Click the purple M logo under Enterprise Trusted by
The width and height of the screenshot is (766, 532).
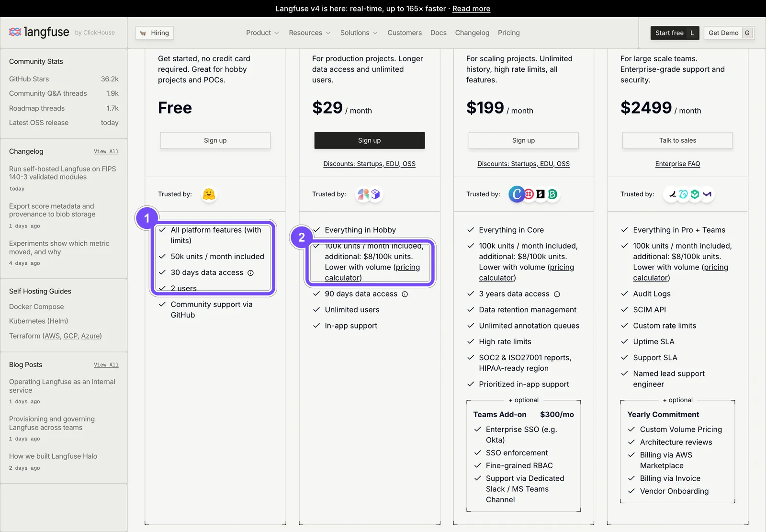[707, 194]
